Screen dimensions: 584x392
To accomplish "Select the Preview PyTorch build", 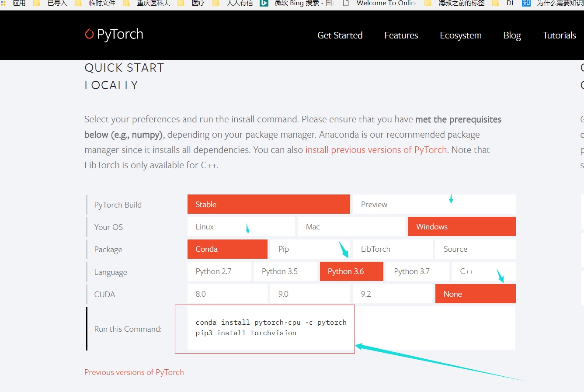I will (434, 204).
